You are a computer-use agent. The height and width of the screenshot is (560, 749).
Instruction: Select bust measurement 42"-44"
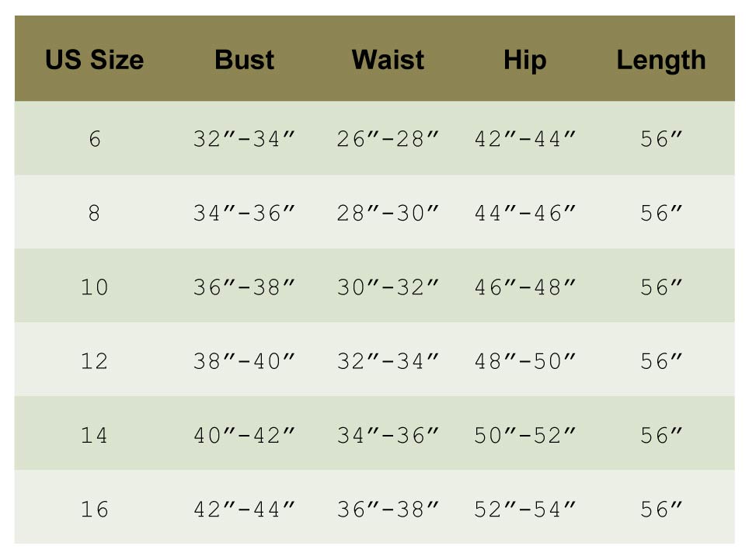coord(245,510)
